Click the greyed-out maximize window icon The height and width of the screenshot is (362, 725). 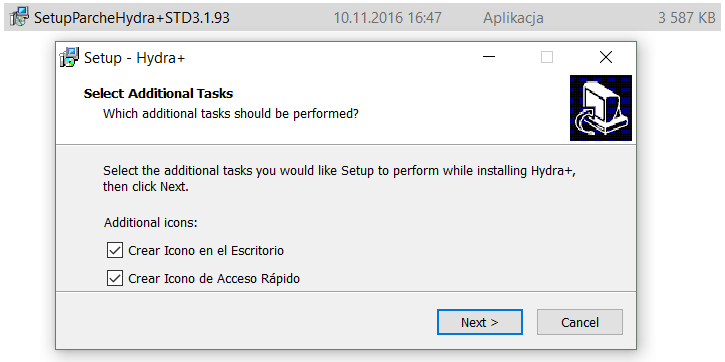547,57
